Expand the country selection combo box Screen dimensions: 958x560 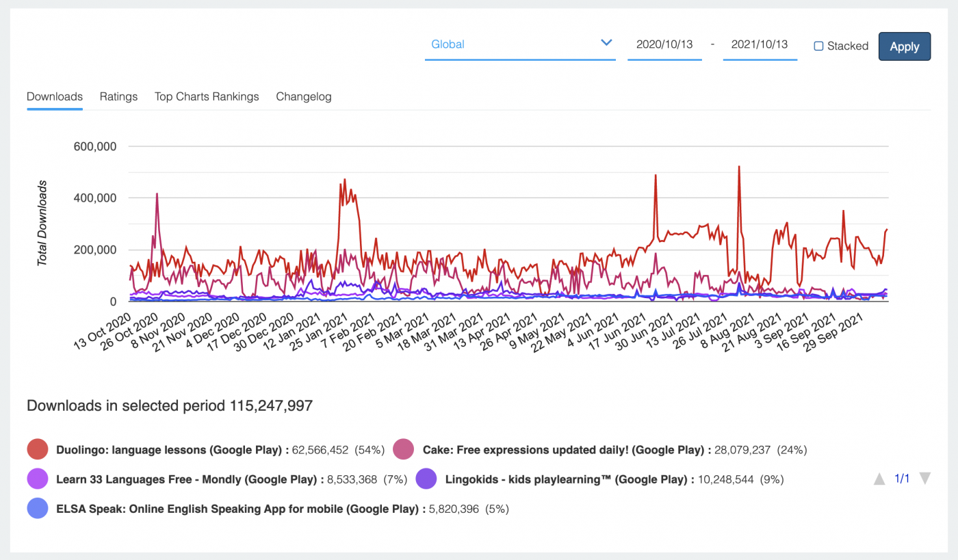pyautogui.click(x=520, y=44)
